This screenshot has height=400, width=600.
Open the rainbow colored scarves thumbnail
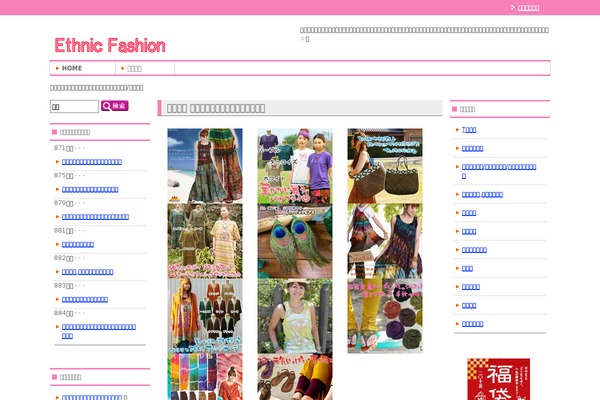click(x=205, y=377)
